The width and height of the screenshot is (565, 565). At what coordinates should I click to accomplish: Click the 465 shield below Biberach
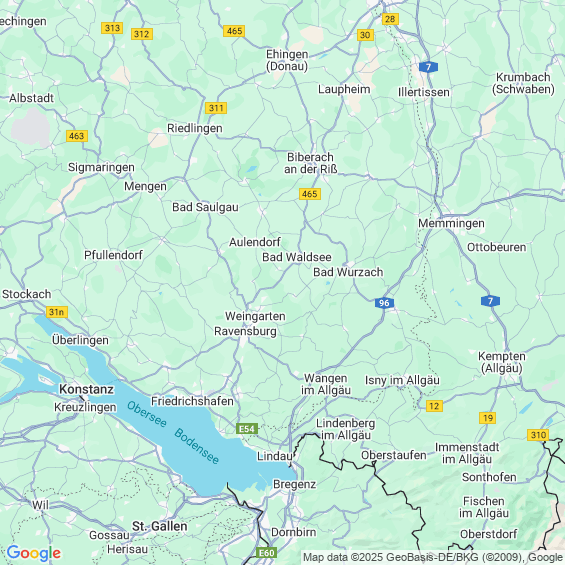[x=310, y=194]
